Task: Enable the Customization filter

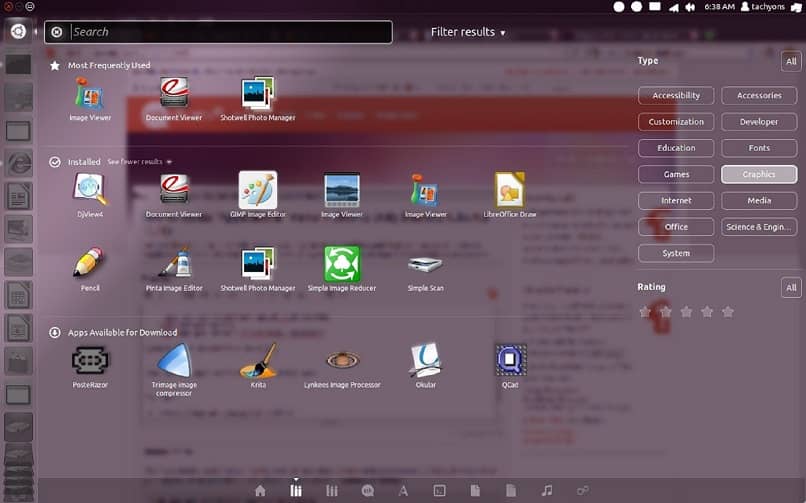Action: click(676, 122)
